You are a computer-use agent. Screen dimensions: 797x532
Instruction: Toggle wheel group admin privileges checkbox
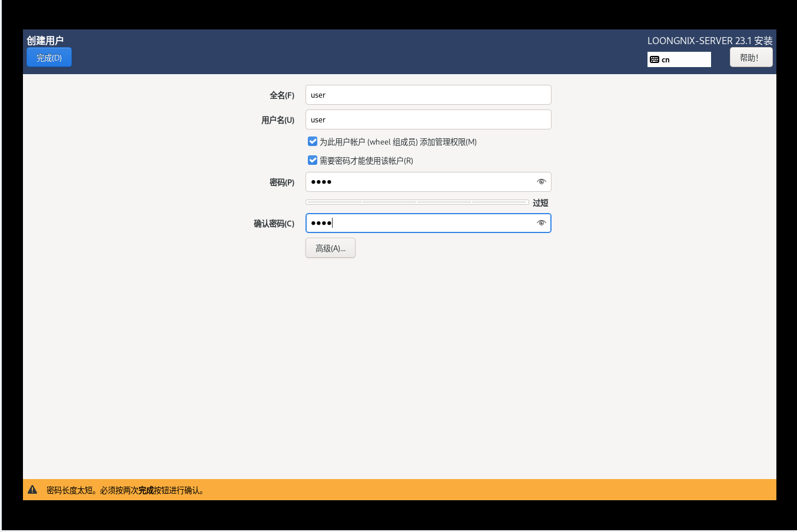tap(313, 141)
